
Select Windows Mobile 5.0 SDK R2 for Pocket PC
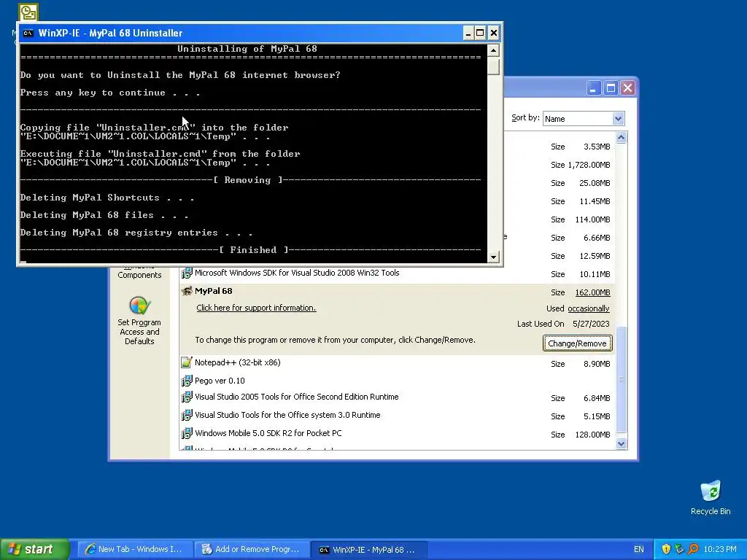(268, 433)
